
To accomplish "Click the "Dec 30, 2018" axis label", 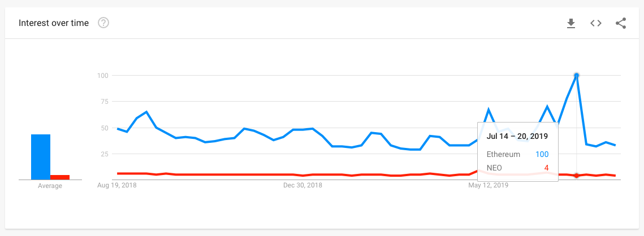I will [x=302, y=185].
